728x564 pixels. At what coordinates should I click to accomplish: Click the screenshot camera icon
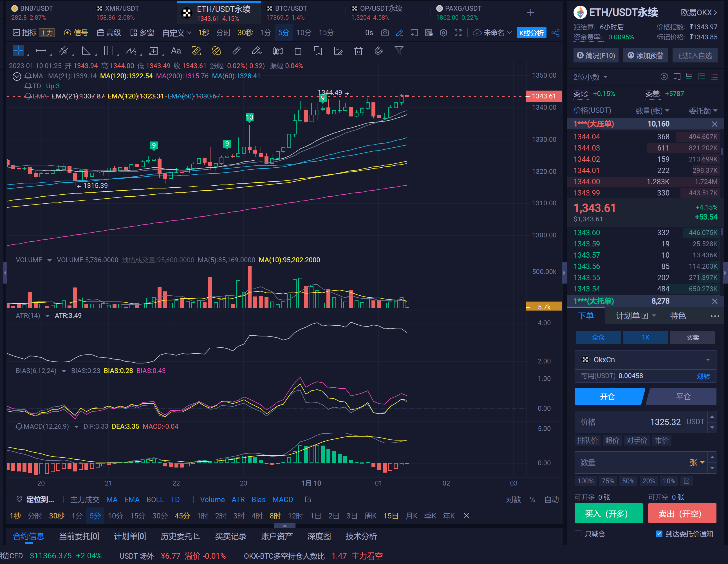385,33
